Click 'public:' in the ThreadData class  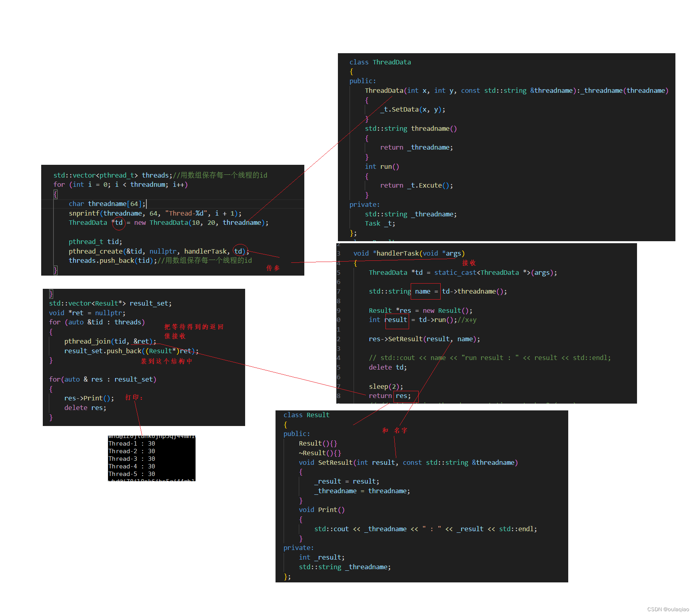(363, 81)
